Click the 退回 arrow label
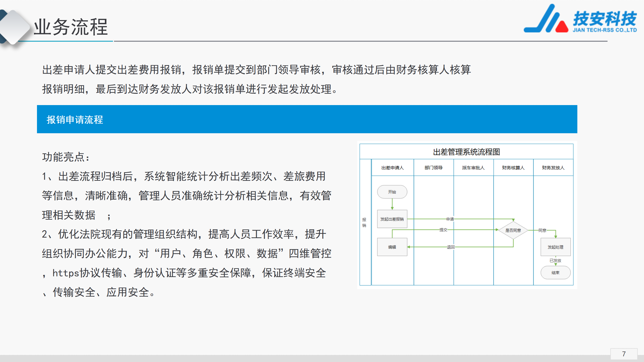Screen dimensions: 644x362 pyautogui.click(x=451, y=247)
